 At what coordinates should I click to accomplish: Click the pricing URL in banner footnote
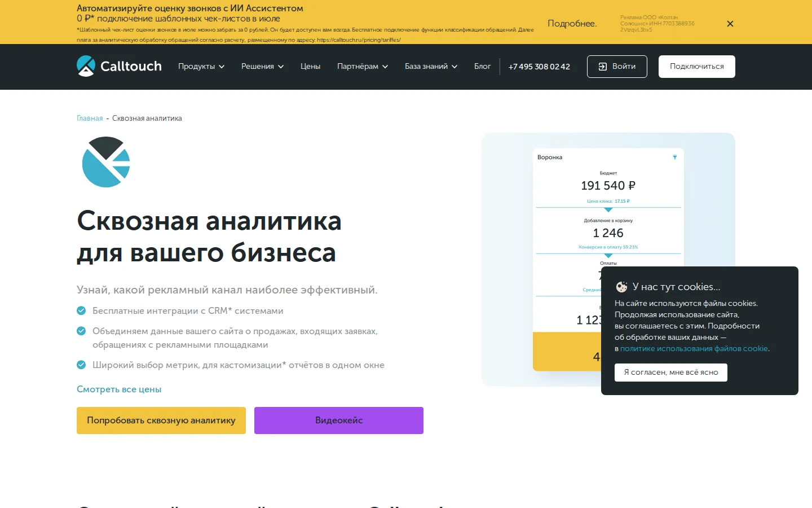coord(359,40)
